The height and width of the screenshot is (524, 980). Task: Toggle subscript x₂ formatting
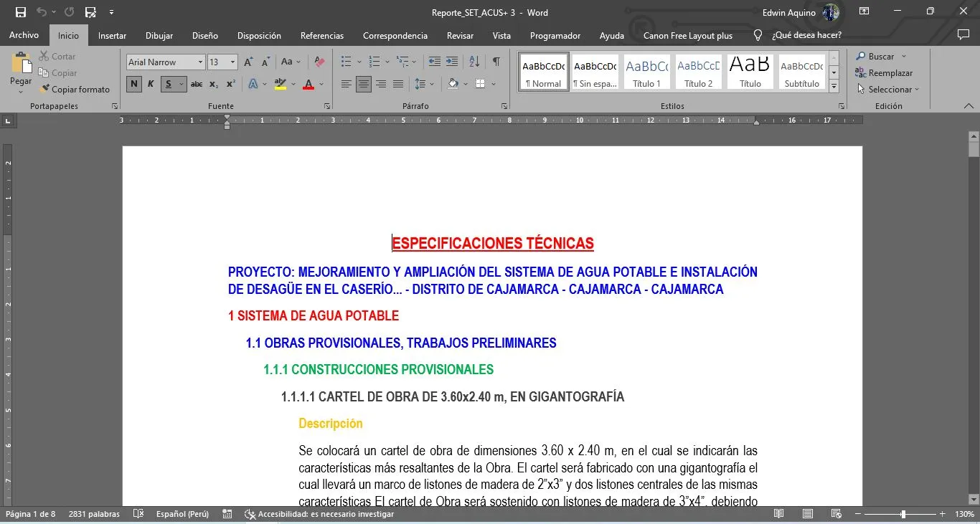(214, 84)
